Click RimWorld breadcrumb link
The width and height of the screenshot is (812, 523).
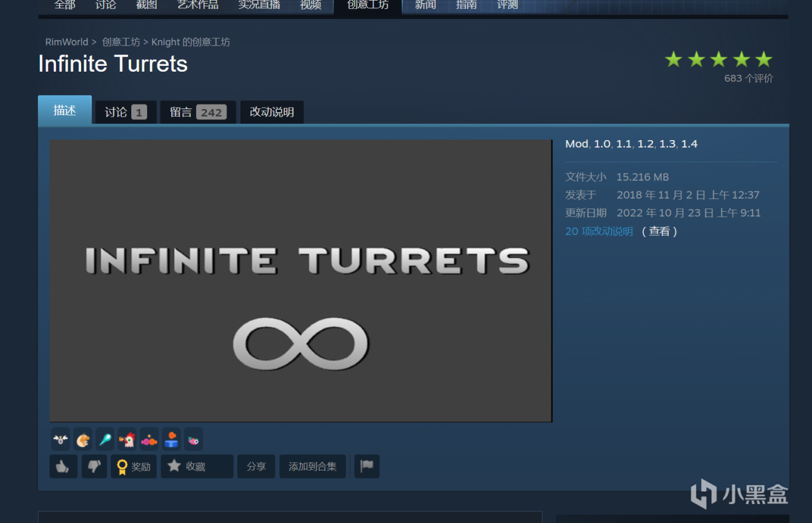pyautogui.click(x=67, y=42)
